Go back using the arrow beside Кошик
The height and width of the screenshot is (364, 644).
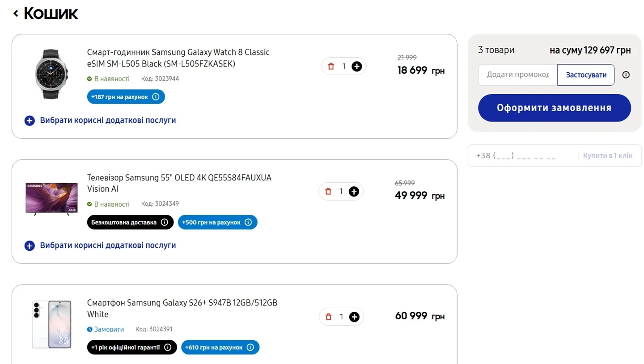pos(16,13)
